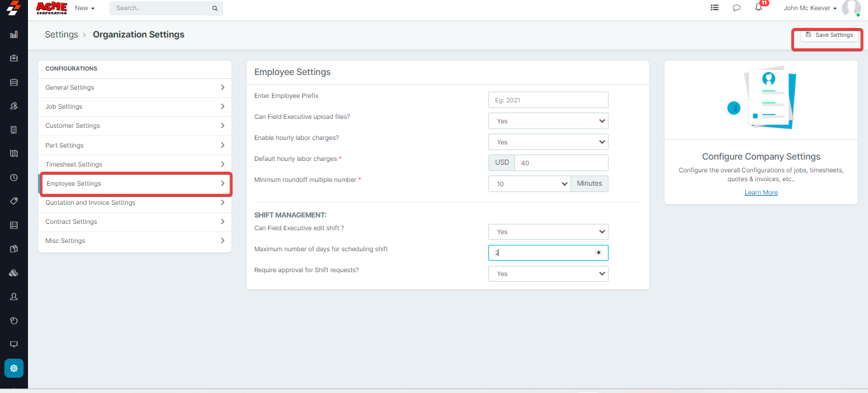The image size is (868, 393).
Task: Open 'Enable hourly labor charges' dropdown
Action: point(548,142)
